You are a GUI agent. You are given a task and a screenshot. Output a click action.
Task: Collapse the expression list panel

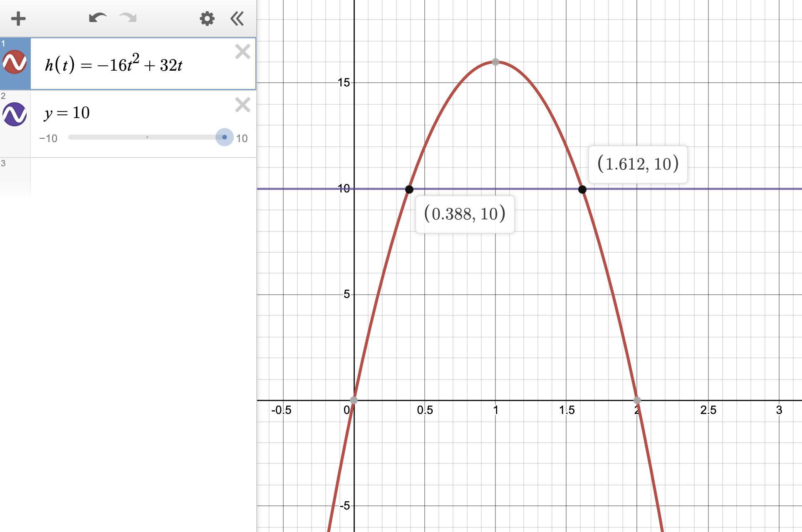tap(237, 19)
